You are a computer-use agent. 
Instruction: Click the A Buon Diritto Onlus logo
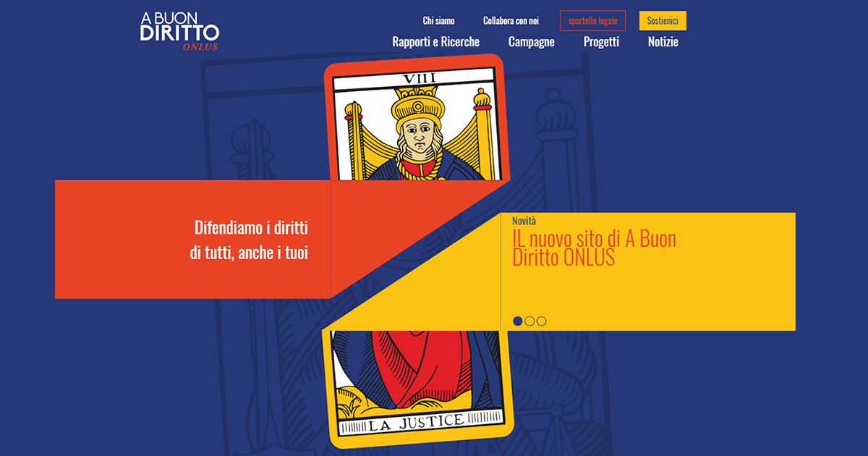tap(179, 31)
